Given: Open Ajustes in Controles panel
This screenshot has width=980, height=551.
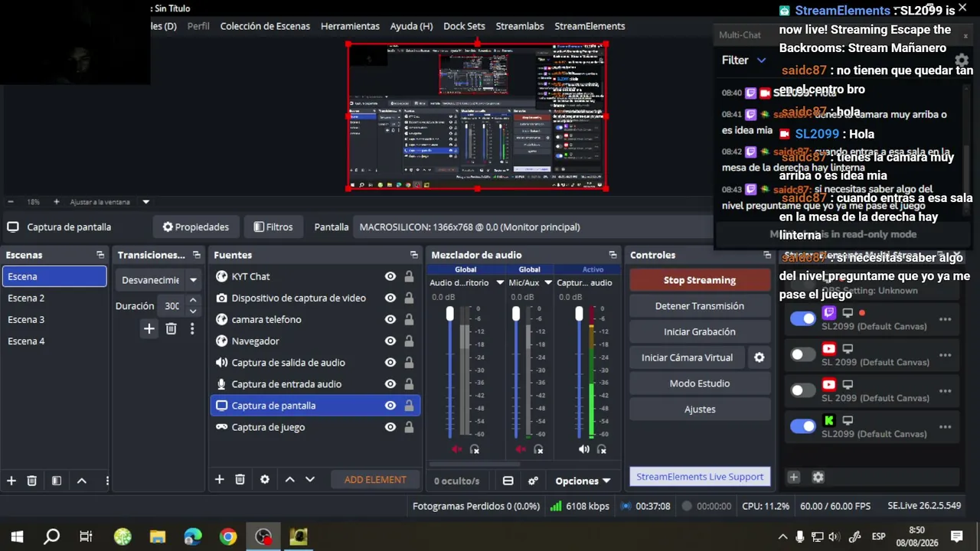Looking at the screenshot, I should click(700, 409).
